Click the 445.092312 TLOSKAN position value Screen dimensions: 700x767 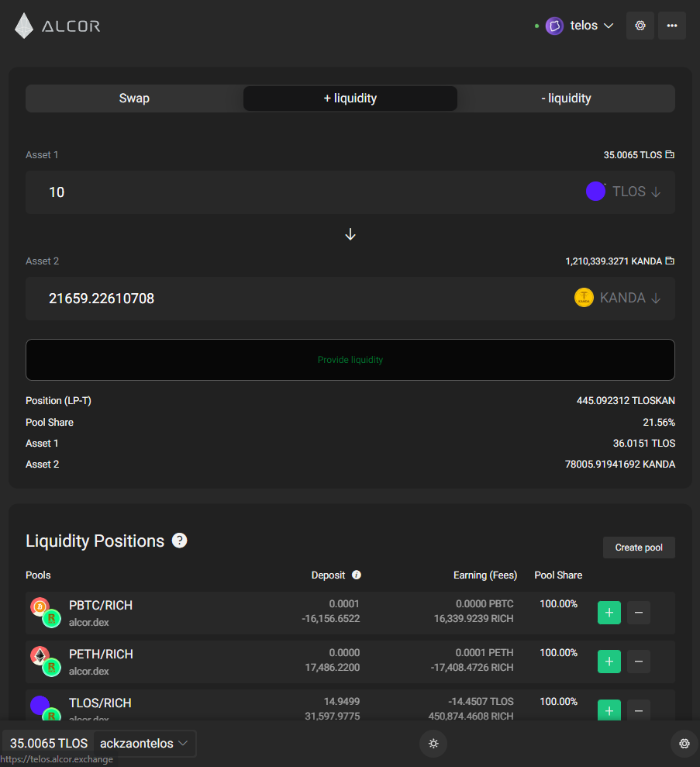tap(626, 401)
